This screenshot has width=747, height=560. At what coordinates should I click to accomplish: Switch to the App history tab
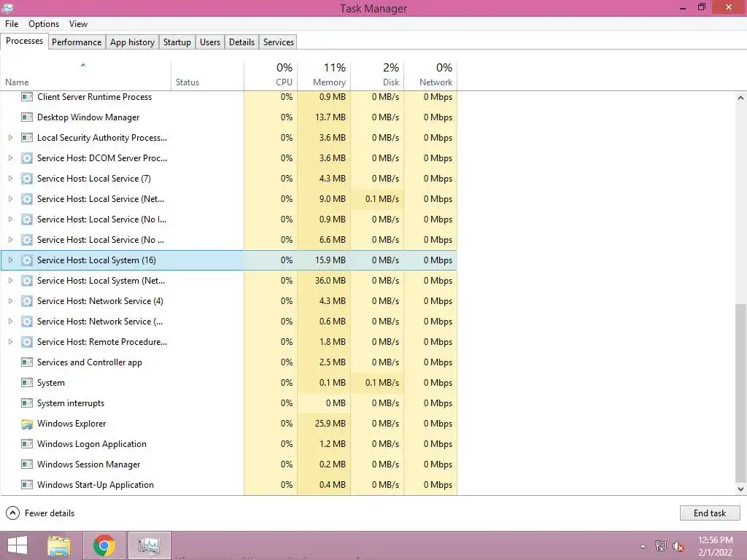point(133,42)
